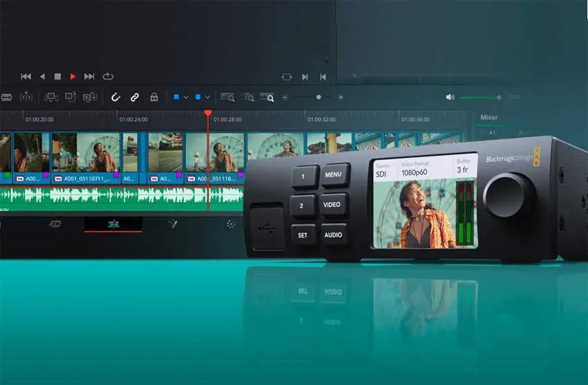This screenshot has height=385, width=588.
Task: Click the overwrite clip tool
Action: (71, 97)
